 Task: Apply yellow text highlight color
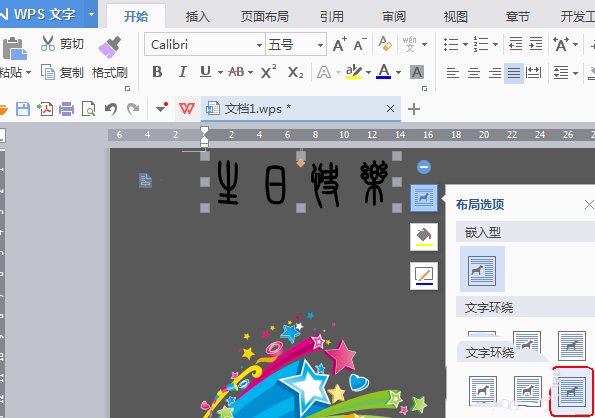[x=353, y=72]
